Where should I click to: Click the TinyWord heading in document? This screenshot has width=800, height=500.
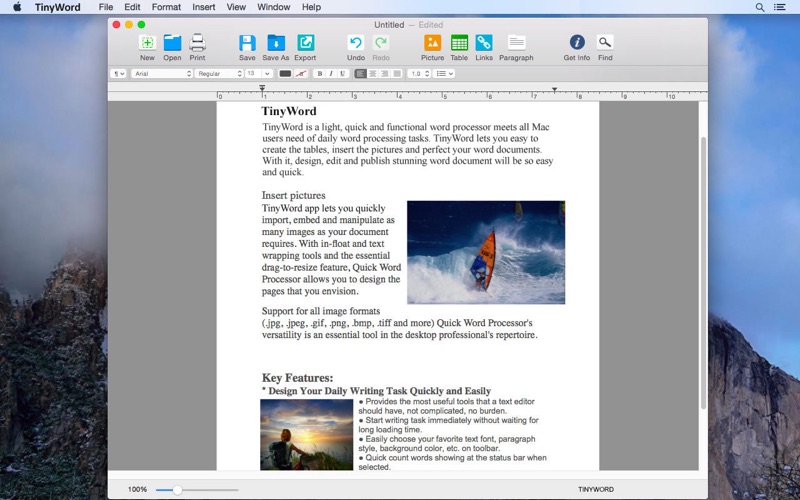[289, 111]
